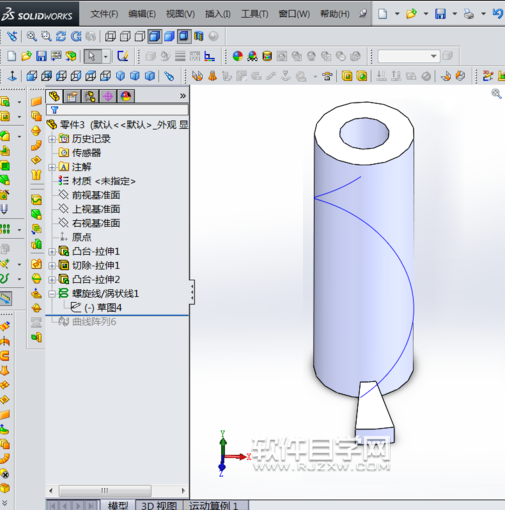Switch to PropertyManager tab
The width and height of the screenshot is (505, 510).
click(72, 96)
